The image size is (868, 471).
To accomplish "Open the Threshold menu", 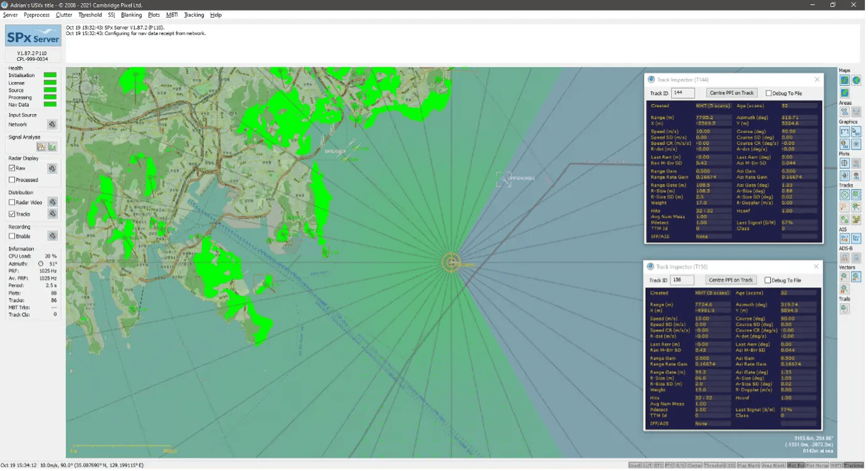I will (x=90, y=14).
